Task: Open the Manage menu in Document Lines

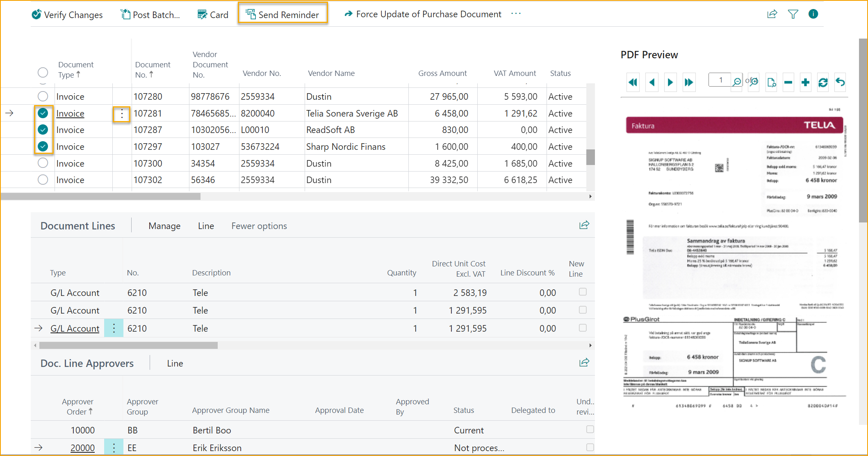Action: [x=164, y=226]
